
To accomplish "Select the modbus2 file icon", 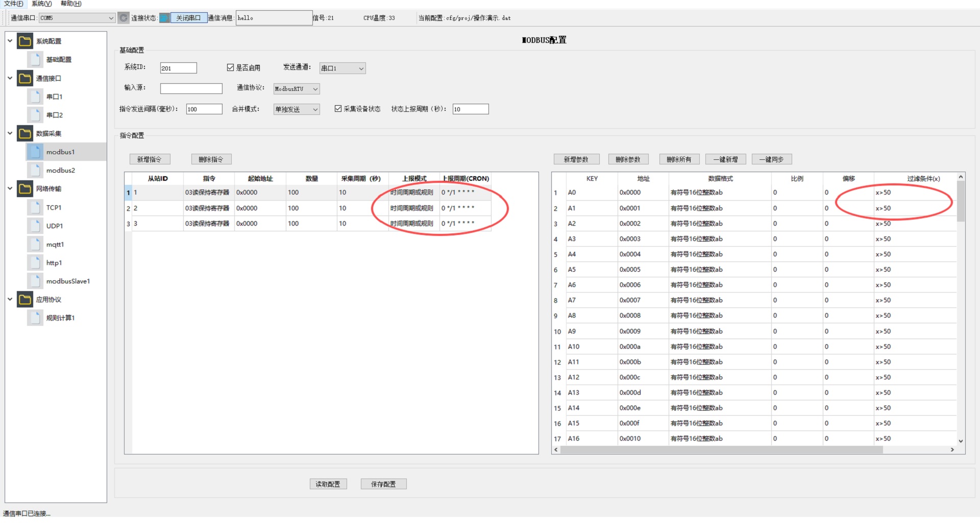I will pyautogui.click(x=35, y=171).
